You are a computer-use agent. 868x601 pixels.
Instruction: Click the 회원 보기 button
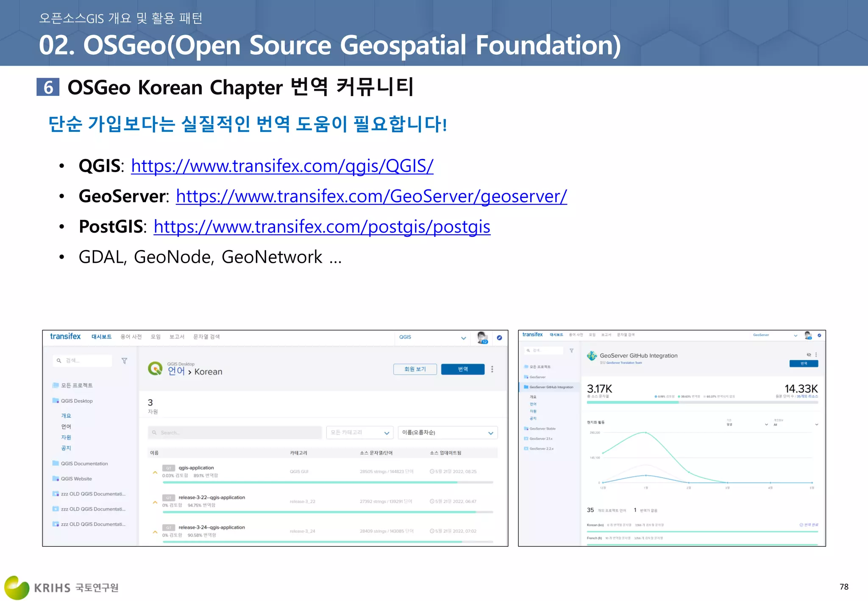[415, 369]
